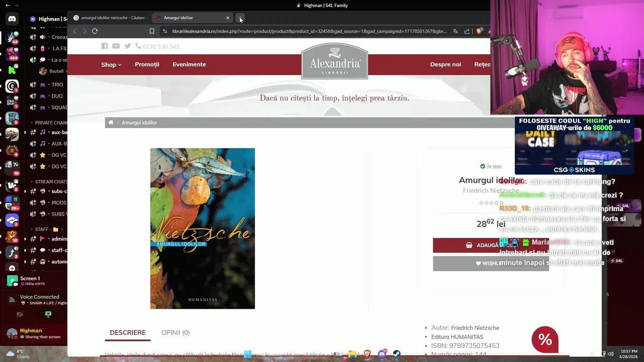Open Editura HUMANITAS publisher link
644x362 pixels.
click(x=457, y=337)
